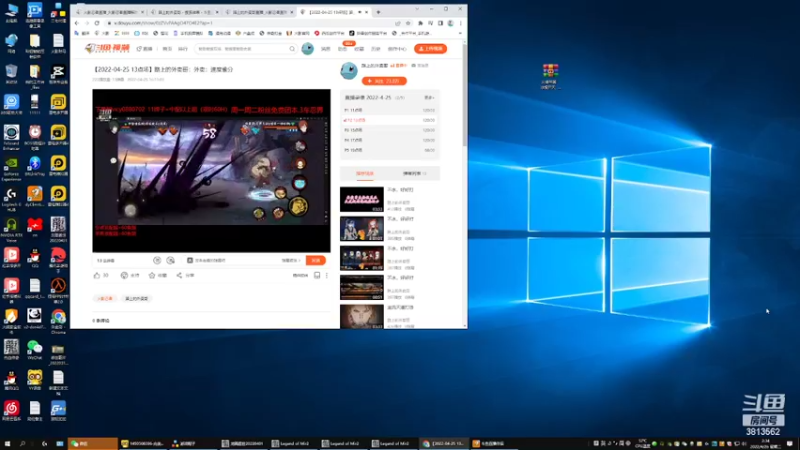Switch to the Chrome window on the taskbar

(x=444, y=444)
